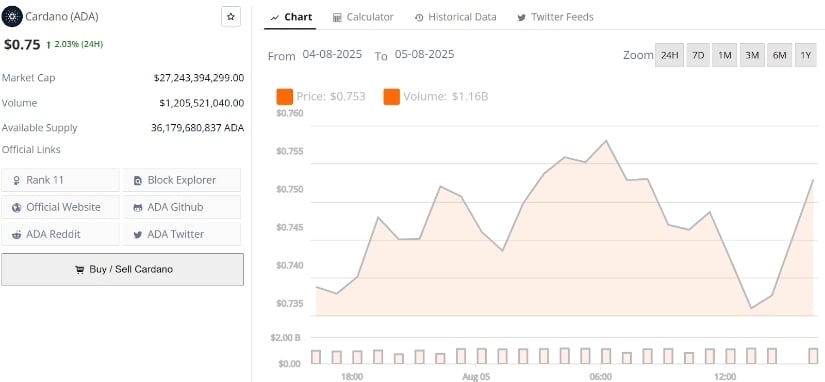
Task: Set chart zoom to 7D
Action: coord(698,55)
